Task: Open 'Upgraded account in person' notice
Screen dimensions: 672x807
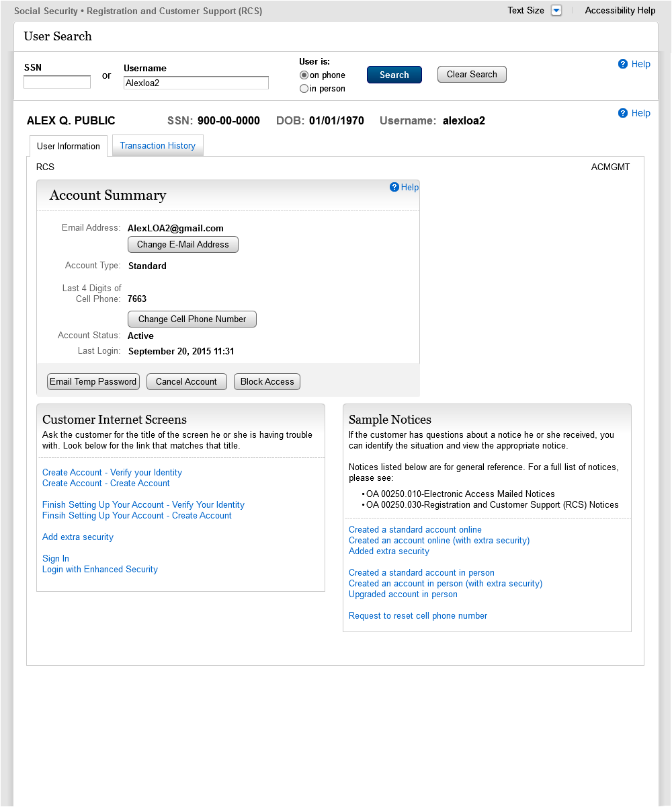Action: [403, 594]
